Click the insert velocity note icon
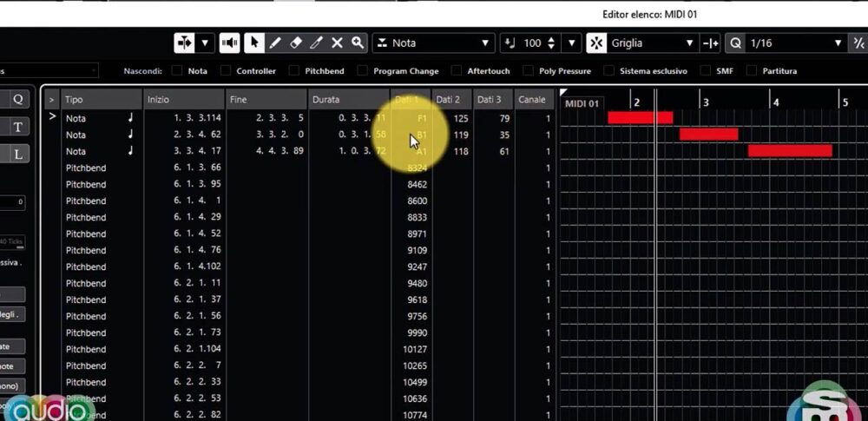The image size is (868, 421). (510, 43)
